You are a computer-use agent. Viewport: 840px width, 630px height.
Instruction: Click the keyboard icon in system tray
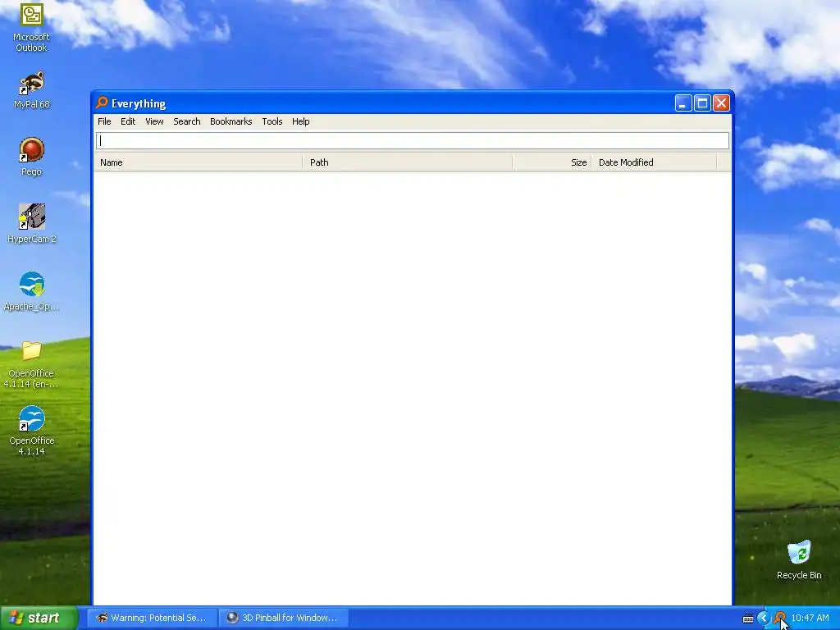[748, 619]
